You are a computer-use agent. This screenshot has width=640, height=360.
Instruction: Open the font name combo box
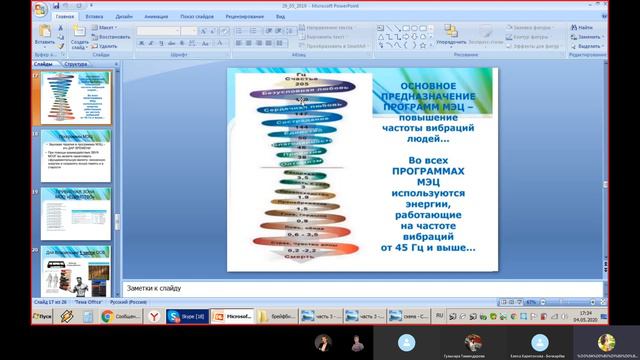tap(158, 31)
